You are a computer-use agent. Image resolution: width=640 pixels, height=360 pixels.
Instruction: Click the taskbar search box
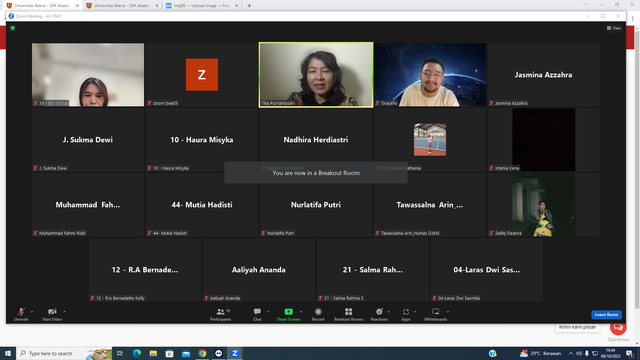coord(64,353)
